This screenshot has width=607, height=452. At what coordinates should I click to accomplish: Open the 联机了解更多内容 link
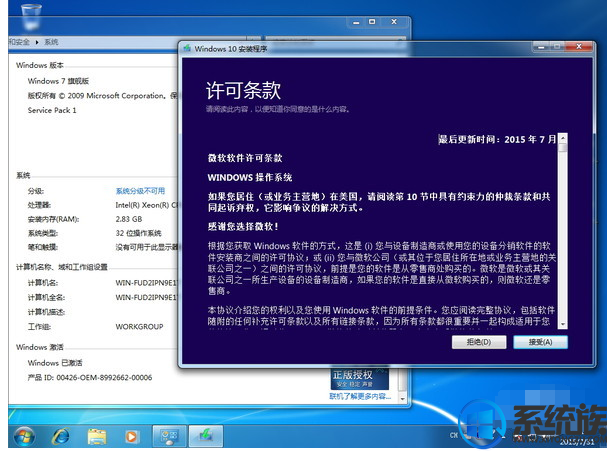pos(360,396)
